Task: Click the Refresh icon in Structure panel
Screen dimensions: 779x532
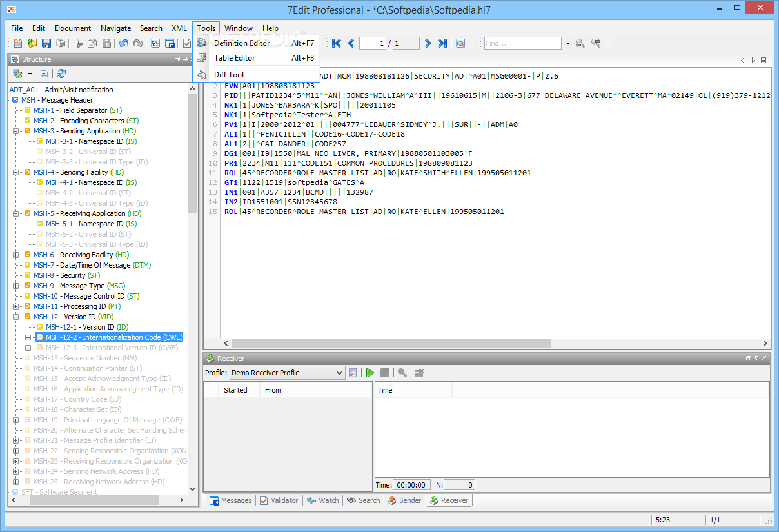Action: pos(61,74)
